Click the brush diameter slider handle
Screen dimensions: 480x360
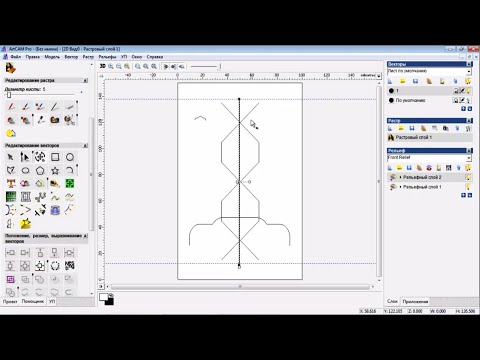[9, 95]
